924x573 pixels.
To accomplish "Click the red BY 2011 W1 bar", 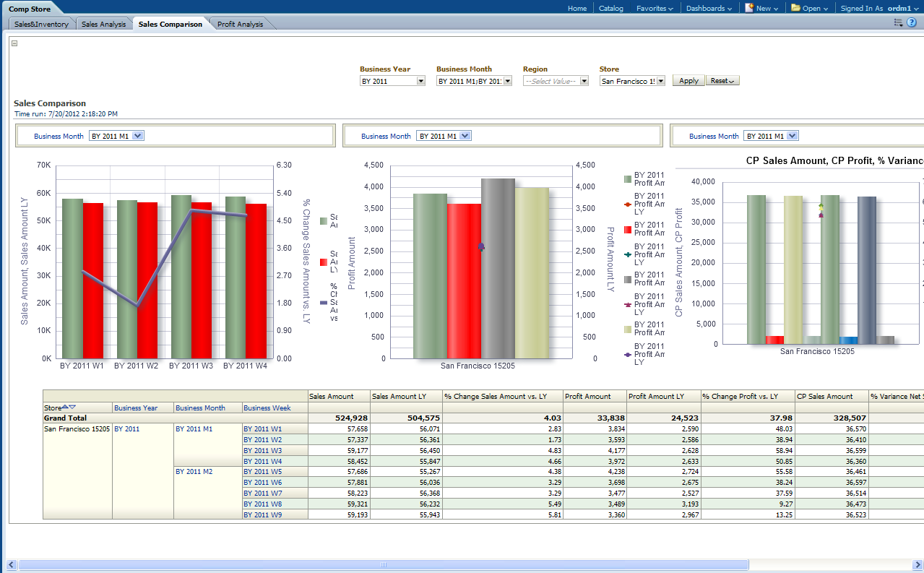I will pos(93,280).
